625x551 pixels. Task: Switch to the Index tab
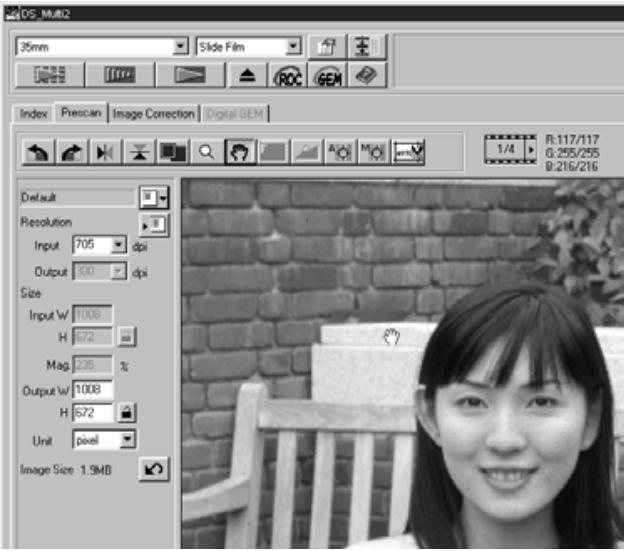pyautogui.click(x=33, y=114)
